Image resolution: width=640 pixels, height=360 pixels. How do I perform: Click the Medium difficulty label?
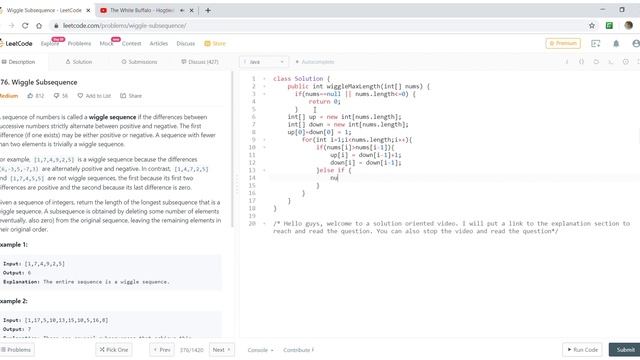[x=9, y=96]
